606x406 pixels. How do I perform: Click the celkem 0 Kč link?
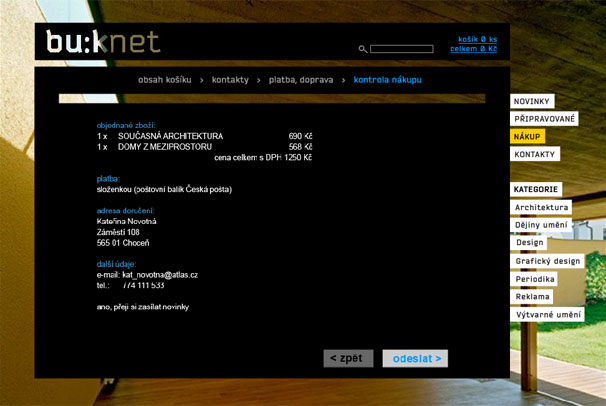(x=473, y=48)
